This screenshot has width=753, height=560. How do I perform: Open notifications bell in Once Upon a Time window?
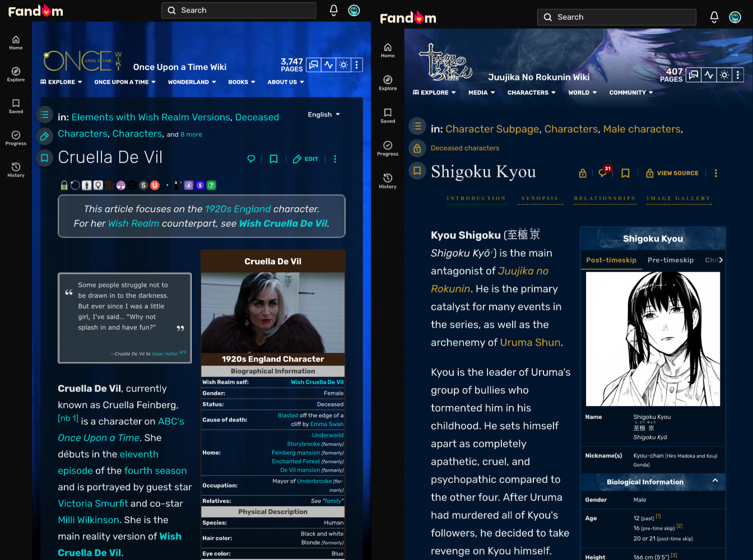click(x=333, y=10)
